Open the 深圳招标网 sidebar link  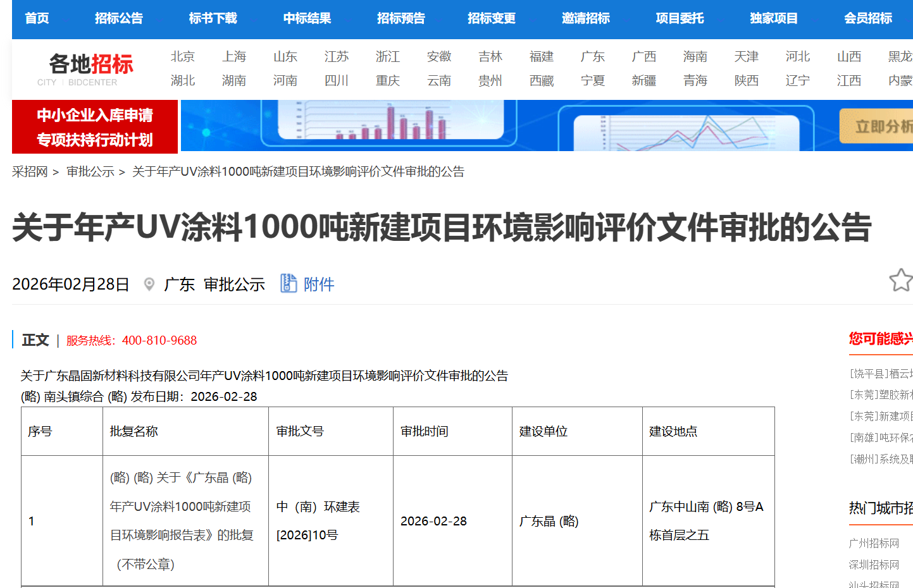[874, 565]
